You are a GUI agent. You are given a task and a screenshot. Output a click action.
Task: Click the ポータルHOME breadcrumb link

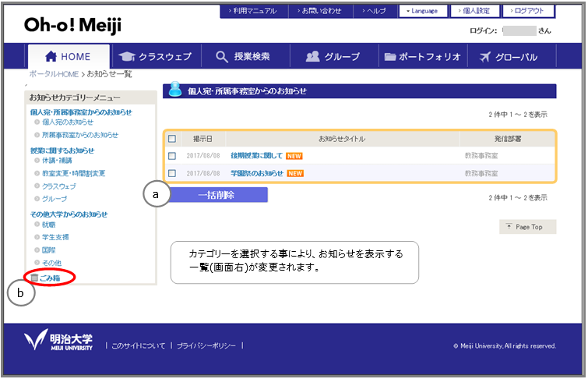click(x=54, y=74)
